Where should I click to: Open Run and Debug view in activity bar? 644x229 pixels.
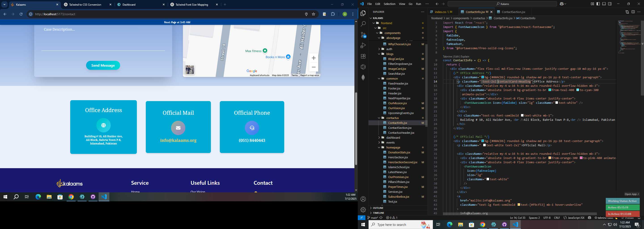[x=363, y=45]
